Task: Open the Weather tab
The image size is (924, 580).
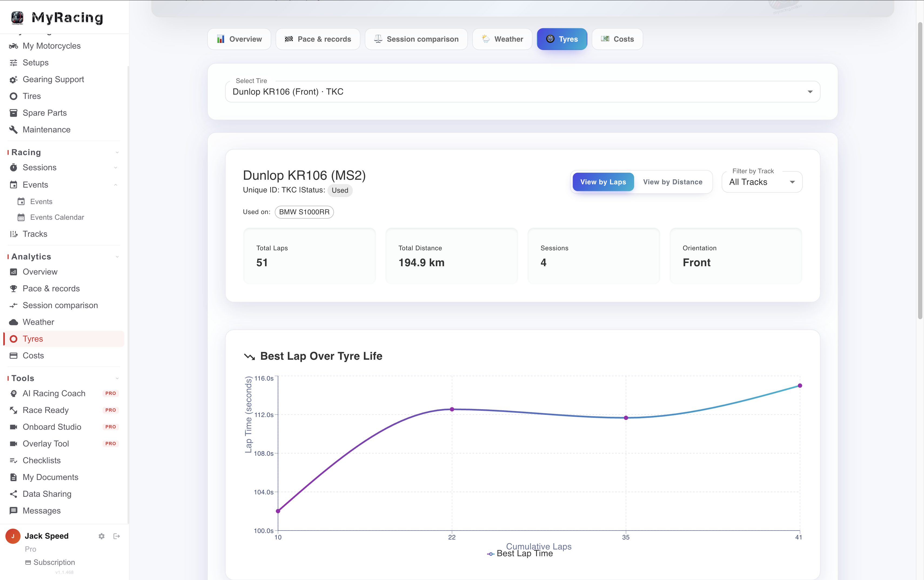Action: click(502, 39)
